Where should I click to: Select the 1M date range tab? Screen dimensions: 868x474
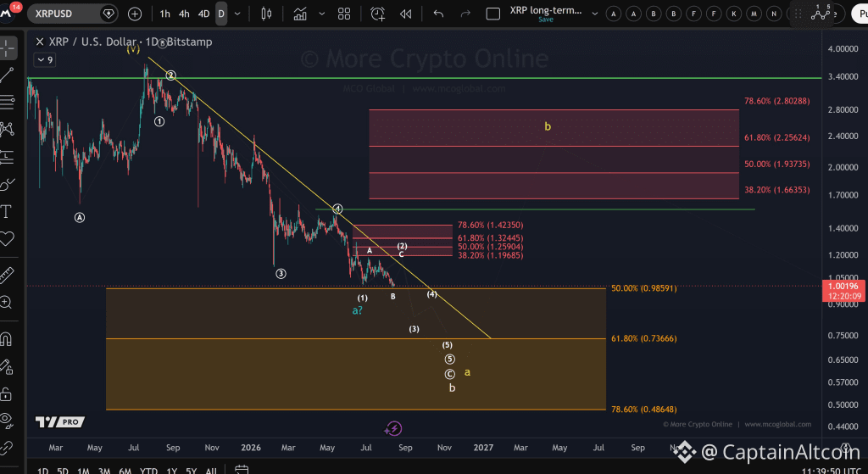pos(83,471)
